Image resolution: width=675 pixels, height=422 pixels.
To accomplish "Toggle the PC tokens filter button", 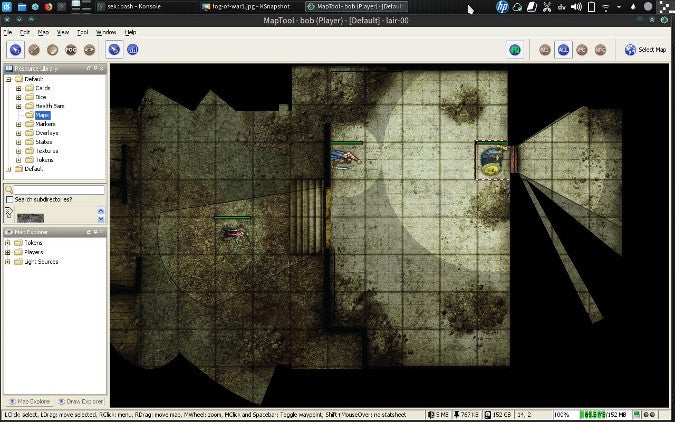I will [582, 49].
